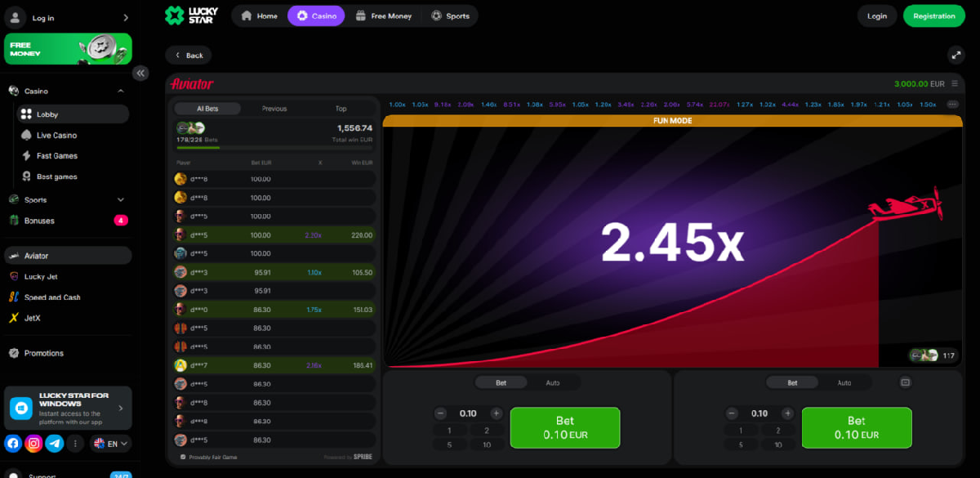Open Bonuses in the sidebar
The height and width of the screenshot is (478, 980).
pos(68,221)
